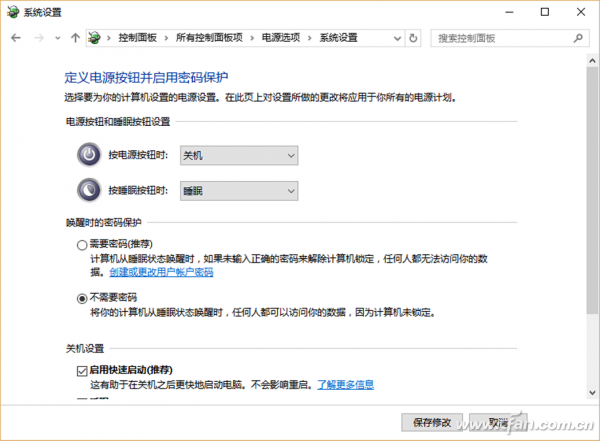
Task: Click the 系统设置 breadcrumb
Action: (x=339, y=38)
